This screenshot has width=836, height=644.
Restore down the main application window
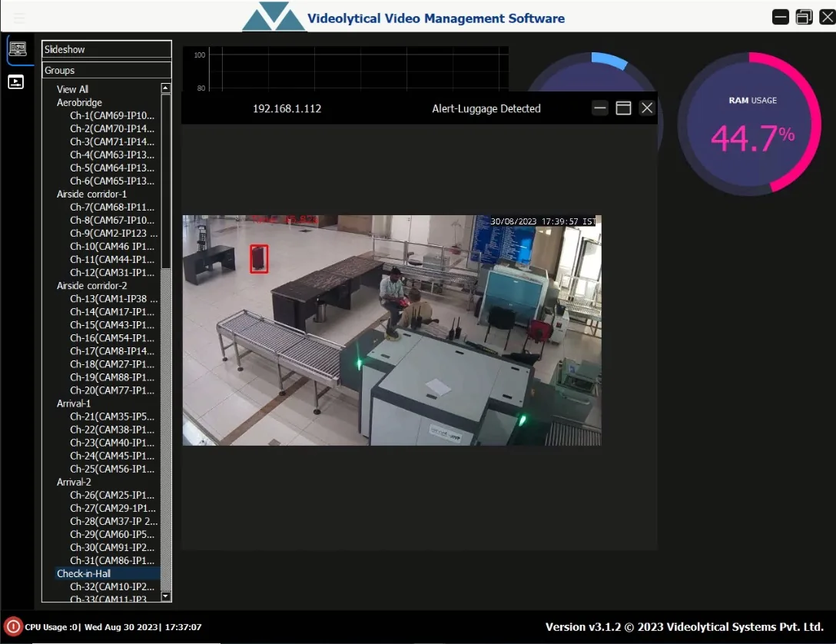[x=804, y=17]
